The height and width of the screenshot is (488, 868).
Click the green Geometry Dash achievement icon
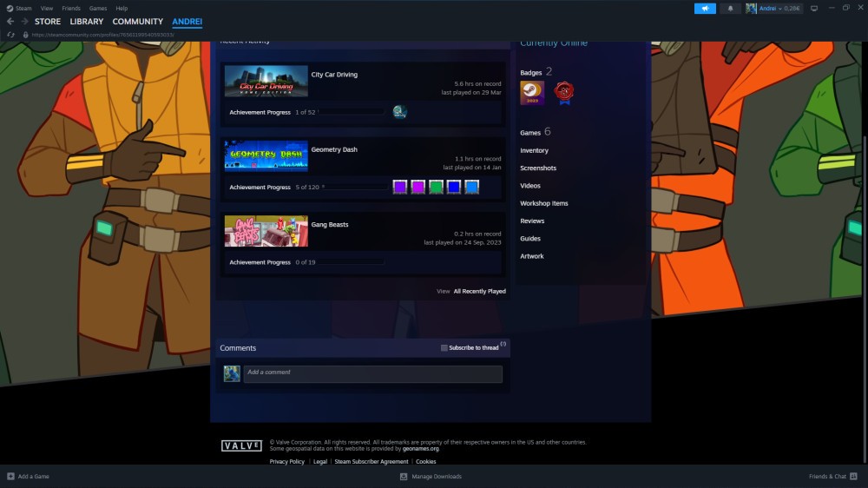pyautogui.click(x=436, y=187)
